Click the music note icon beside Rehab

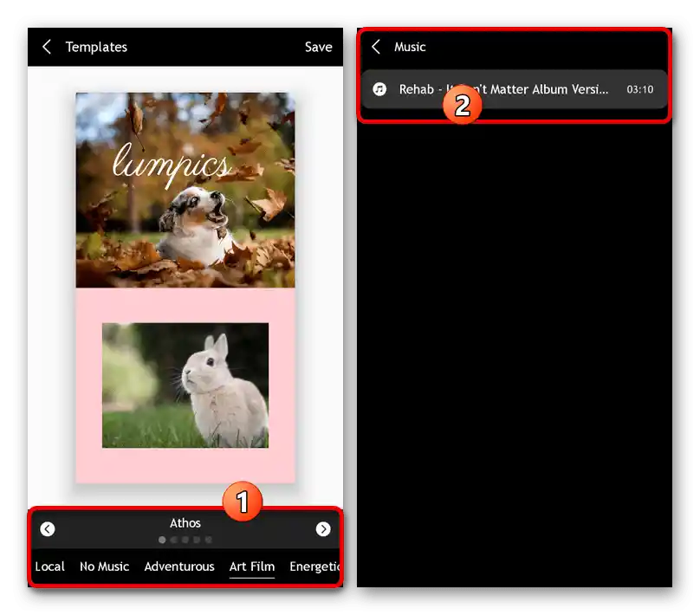pos(379,89)
